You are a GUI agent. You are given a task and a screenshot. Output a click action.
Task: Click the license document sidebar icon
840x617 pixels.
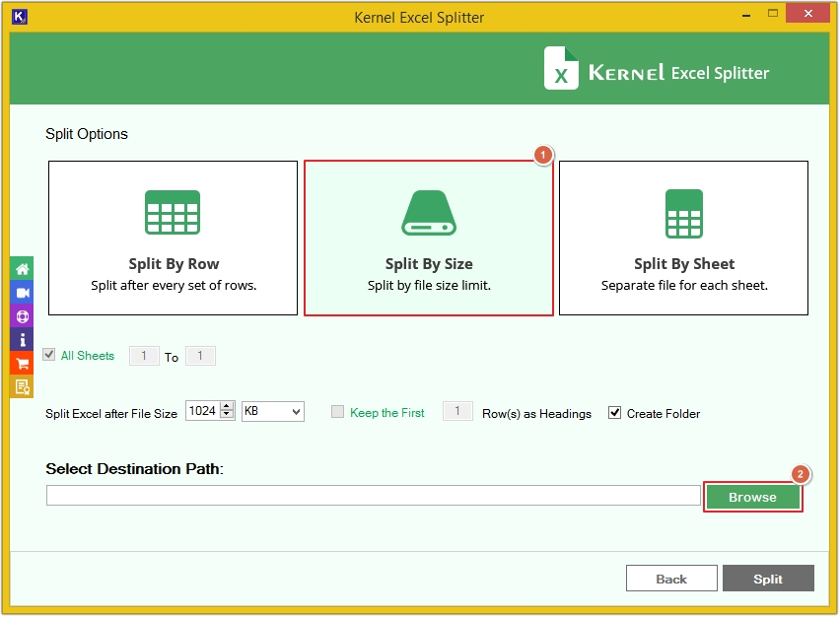pos(22,386)
